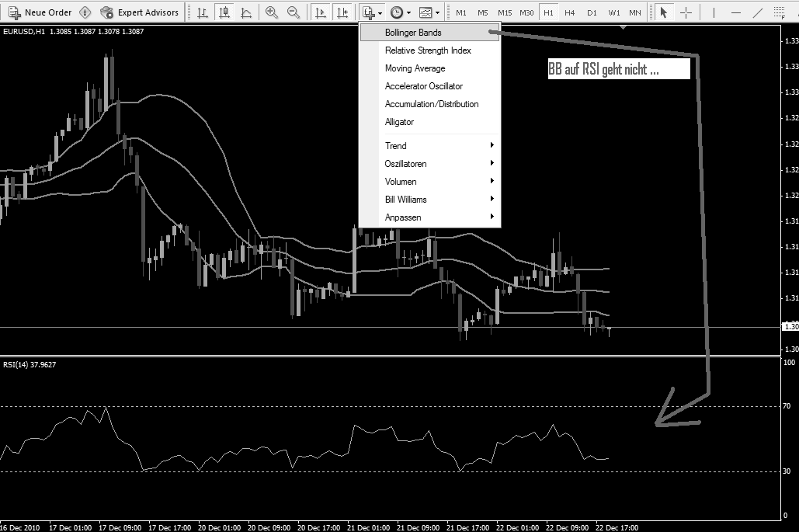Select H1 timeframe
Screen dimensions: 799x532
coord(548,12)
